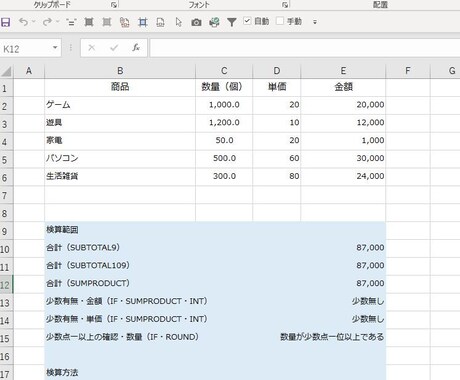Select cell containing 生活雑貨
The width and height of the screenshot is (460, 380).
pyautogui.click(x=120, y=176)
